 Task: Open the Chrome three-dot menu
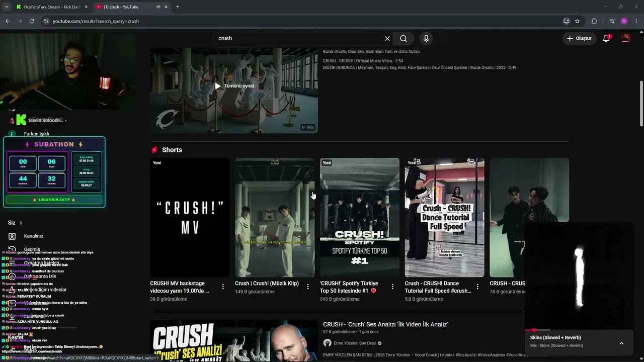[x=636, y=21]
